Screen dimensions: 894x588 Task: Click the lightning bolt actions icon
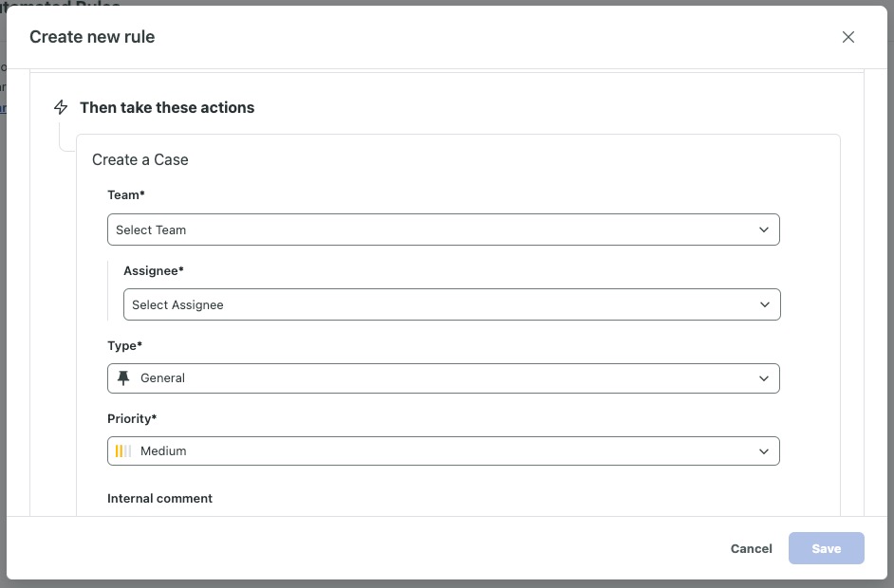61,107
